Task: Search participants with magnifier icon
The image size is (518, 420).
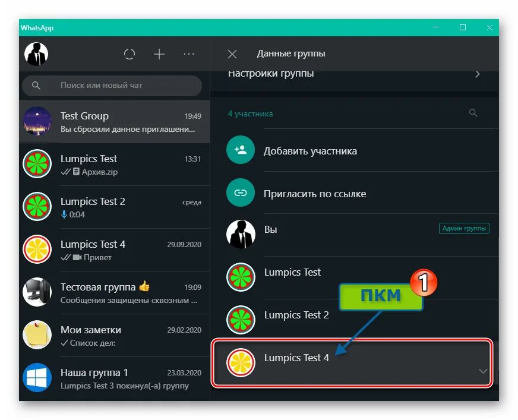Action: pos(473,113)
